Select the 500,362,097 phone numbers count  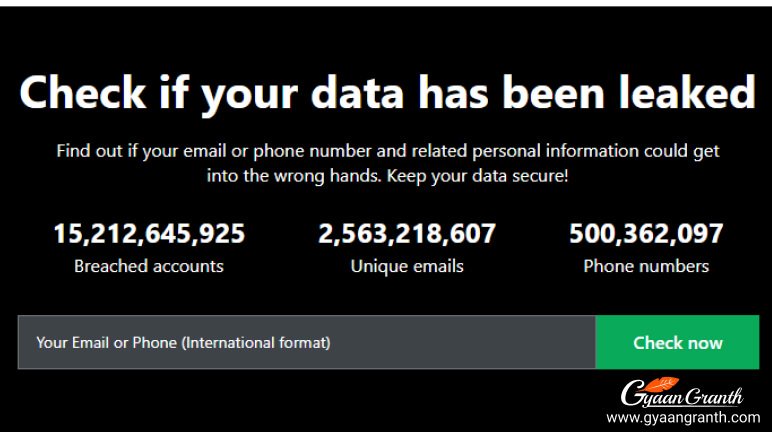click(x=646, y=234)
